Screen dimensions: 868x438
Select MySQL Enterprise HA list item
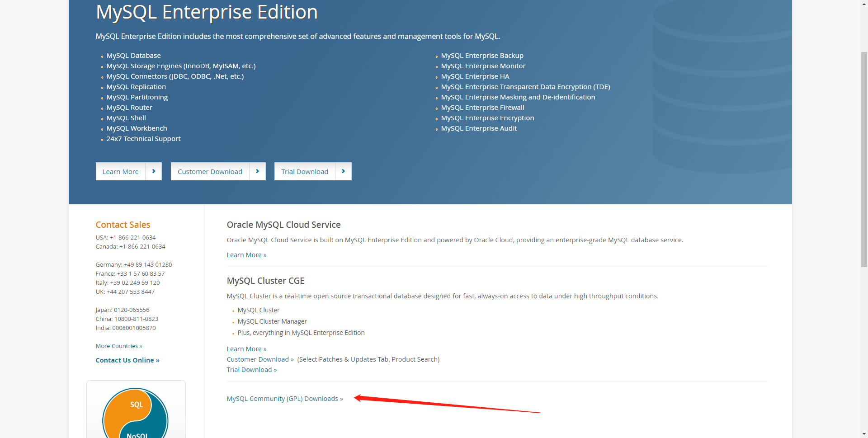(475, 76)
